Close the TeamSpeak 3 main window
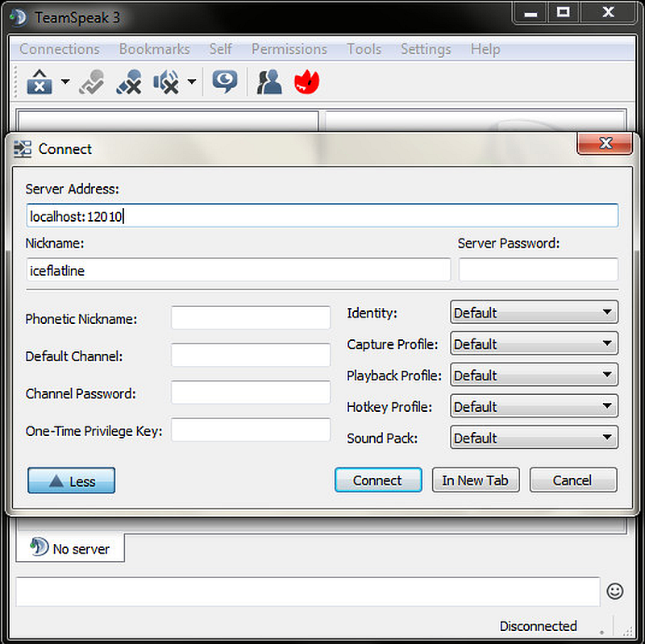This screenshot has width=645, height=644. coord(609,13)
